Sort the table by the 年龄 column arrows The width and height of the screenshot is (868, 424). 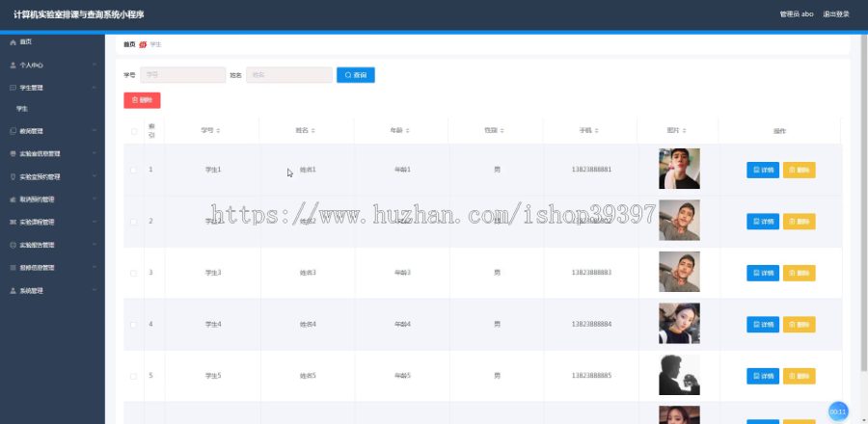coord(407,130)
